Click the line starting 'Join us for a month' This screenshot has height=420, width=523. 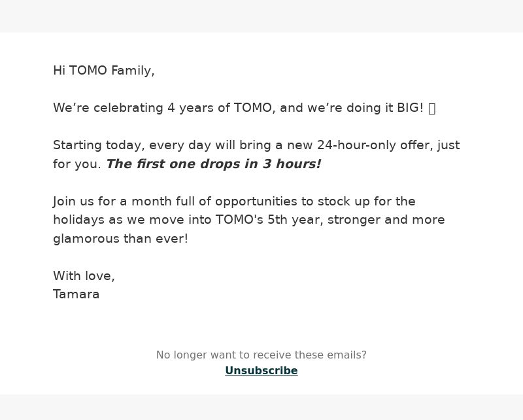[x=234, y=201]
